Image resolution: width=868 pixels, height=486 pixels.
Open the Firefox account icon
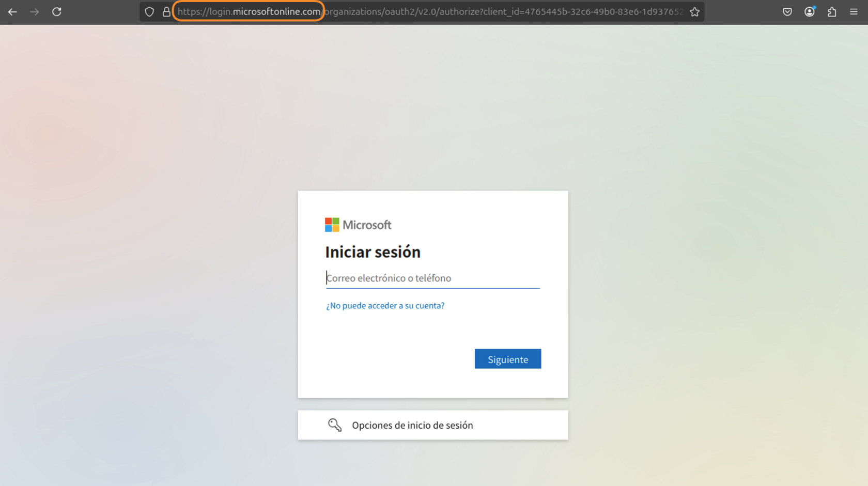(810, 11)
